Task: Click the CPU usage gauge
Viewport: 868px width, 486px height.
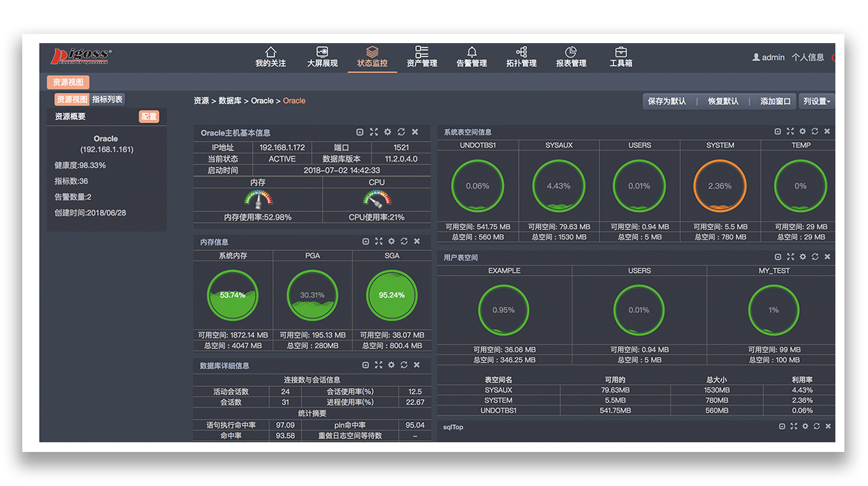Action: click(376, 199)
